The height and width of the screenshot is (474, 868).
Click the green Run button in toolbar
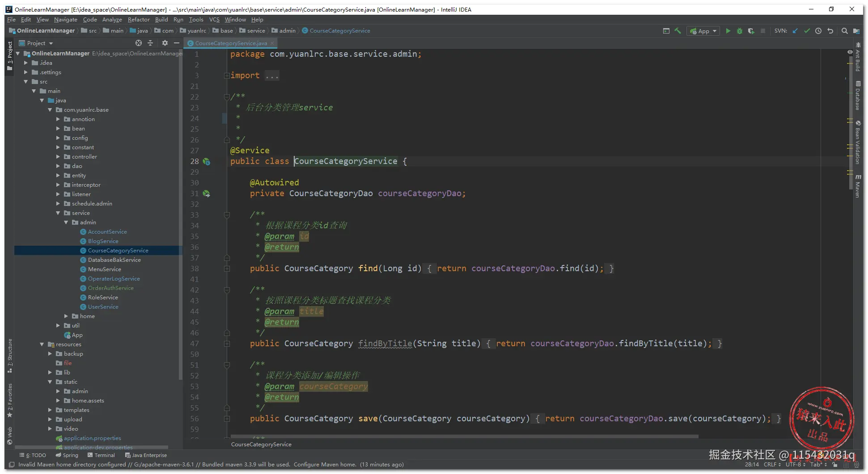tap(728, 31)
